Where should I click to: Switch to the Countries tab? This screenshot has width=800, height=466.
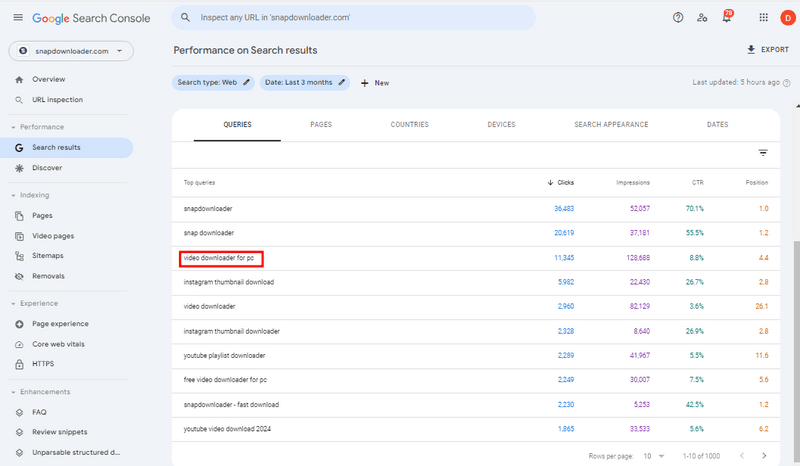pyautogui.click(x=410, y=125)
